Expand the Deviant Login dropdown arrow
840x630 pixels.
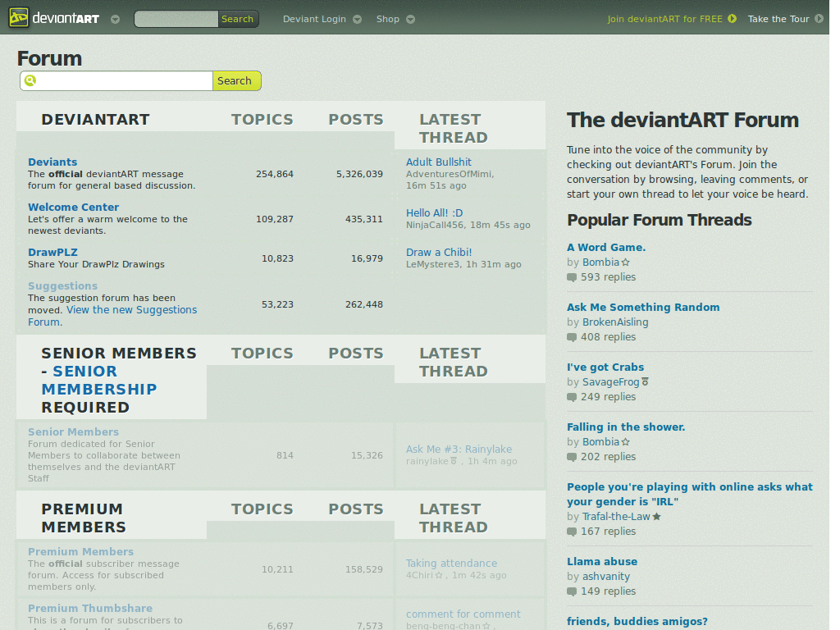tap(358, 20)
